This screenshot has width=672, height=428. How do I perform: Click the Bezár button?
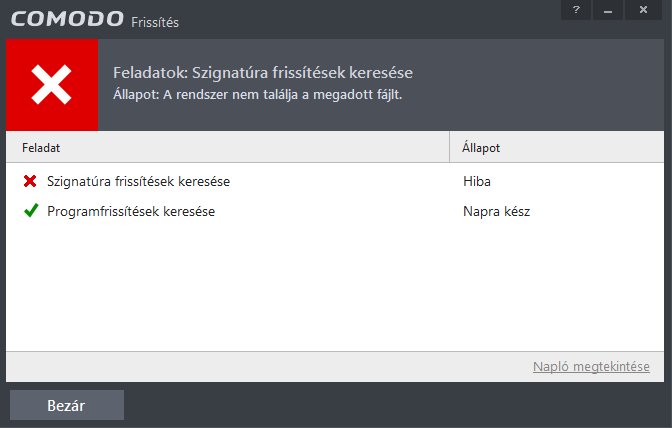click(x=67, y=405)
